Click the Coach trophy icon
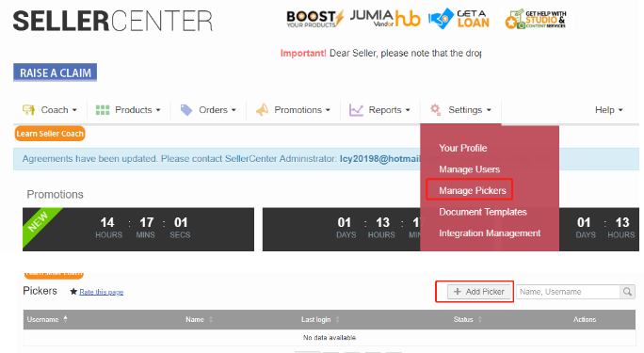This screenshot has width=644, height=353. tap(29, 109)
